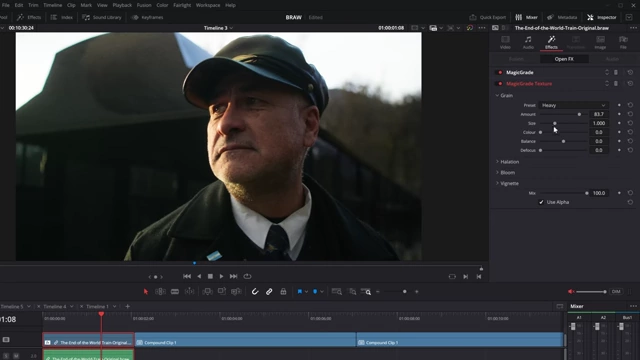Open the Timeline menu
The width and height of the screenshot is (640, 360).
(x=53, y=5)
